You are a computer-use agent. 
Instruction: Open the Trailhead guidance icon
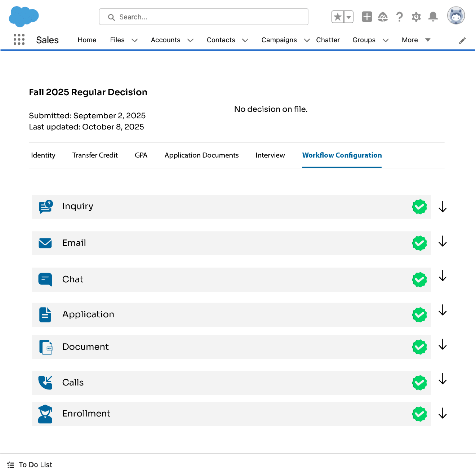pos(383,17)
